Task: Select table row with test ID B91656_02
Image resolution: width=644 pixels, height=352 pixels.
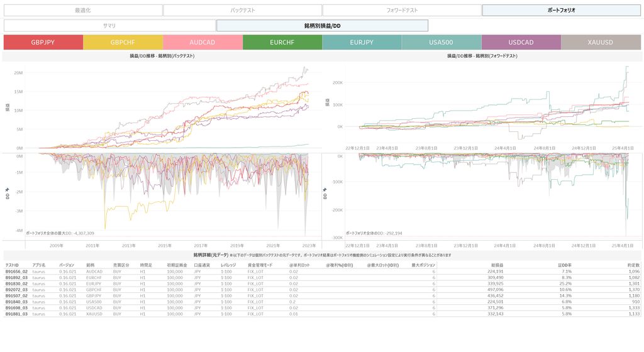Action: (16, 272)
